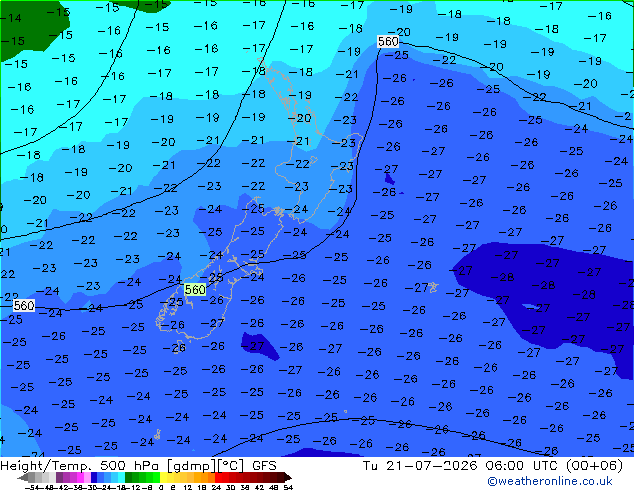
Task: Click the -14 temperature value
Action: [x=11, y=18]
